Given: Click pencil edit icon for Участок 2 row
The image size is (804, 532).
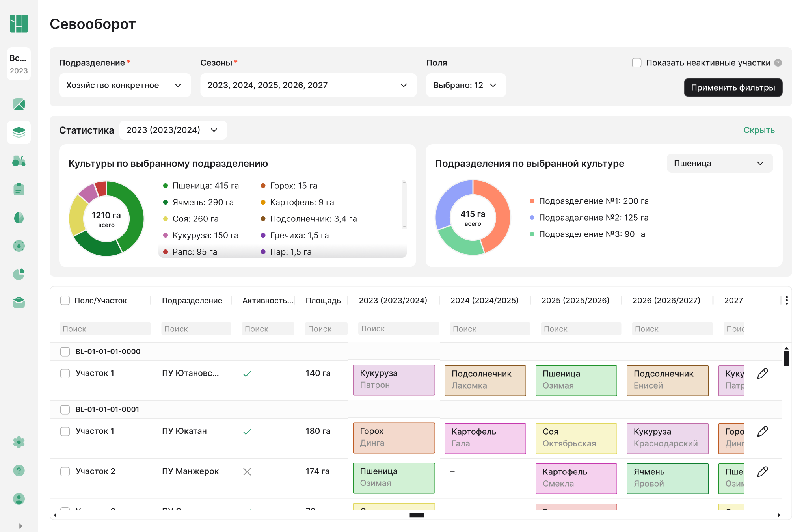Looking at the screenshot, I should click(763, 472).
